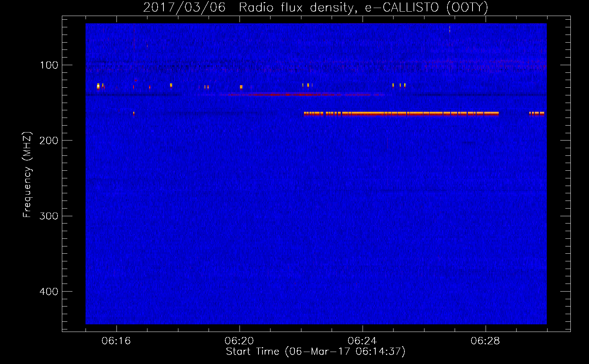589x364 pixels.
Task: Click the plot title "2017/03/06 Radio flux density, e-CALLISTO (OOTY)"
Action: 315,7
